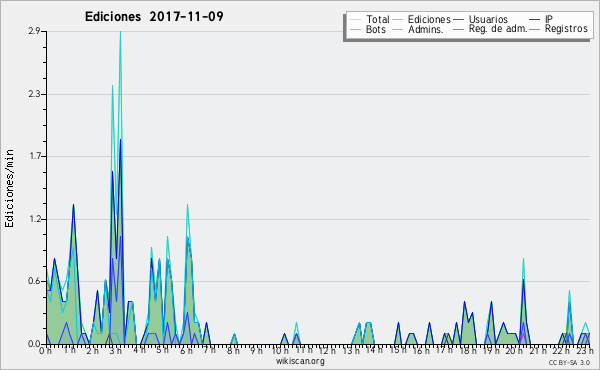This screenshot has width=600, height=370.
Task: Click the '23 h' x-axis label
Action: pyautogui.click(x=585, y=350)
